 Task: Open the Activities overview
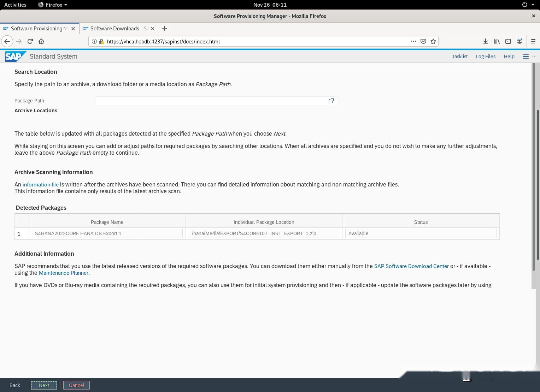[x=15, y=5]
